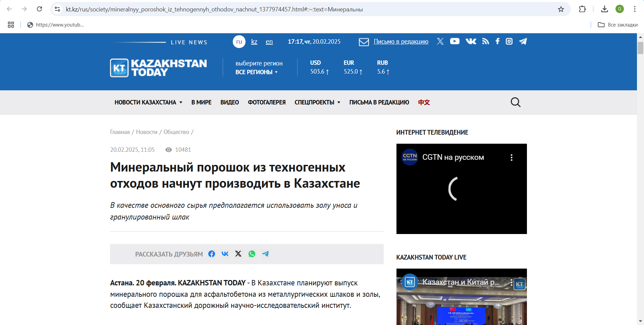The width and height of the screenshot is (644, 325).
Task: Click the Письмо в редакцию link
Action: [x=401, y=42]
